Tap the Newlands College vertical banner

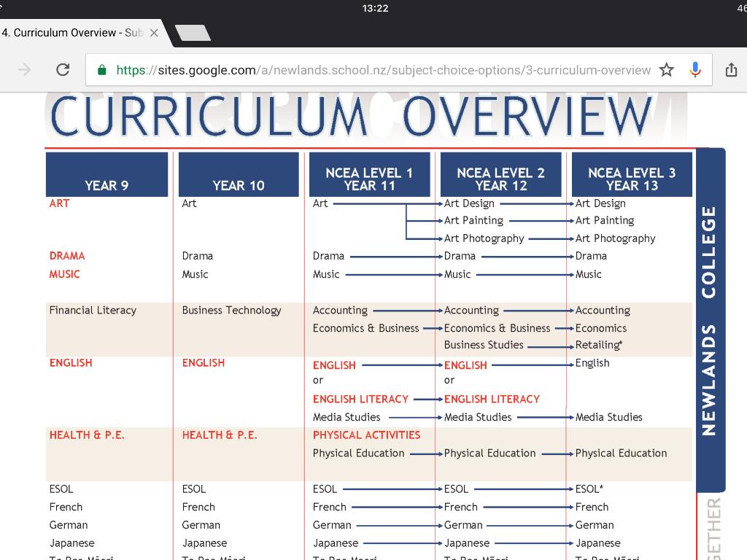(x=710, y=321)
